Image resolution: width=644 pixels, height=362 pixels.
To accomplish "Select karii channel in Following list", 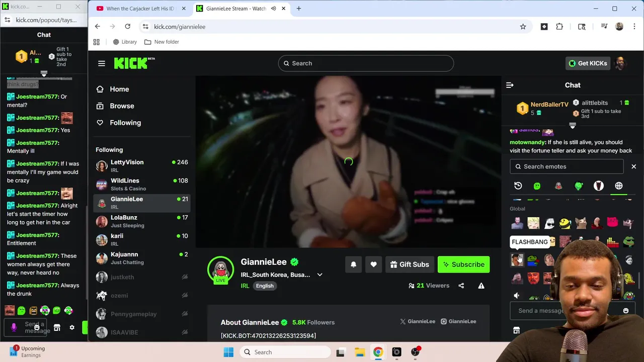I will tap(141, 240).
